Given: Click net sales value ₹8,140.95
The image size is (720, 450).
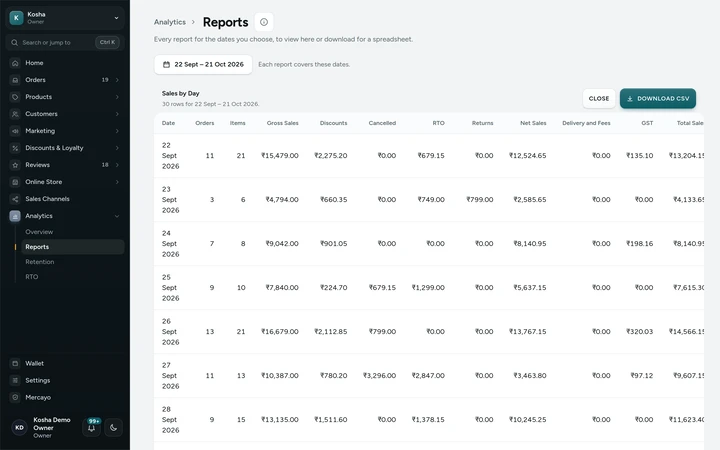Looking at the screenshot, I should pyautogui.click(x=529, y=244).
